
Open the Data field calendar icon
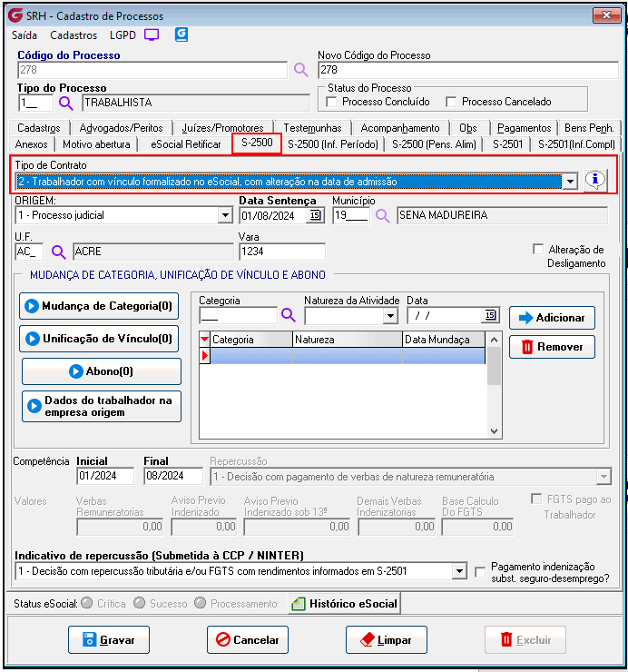490,315
